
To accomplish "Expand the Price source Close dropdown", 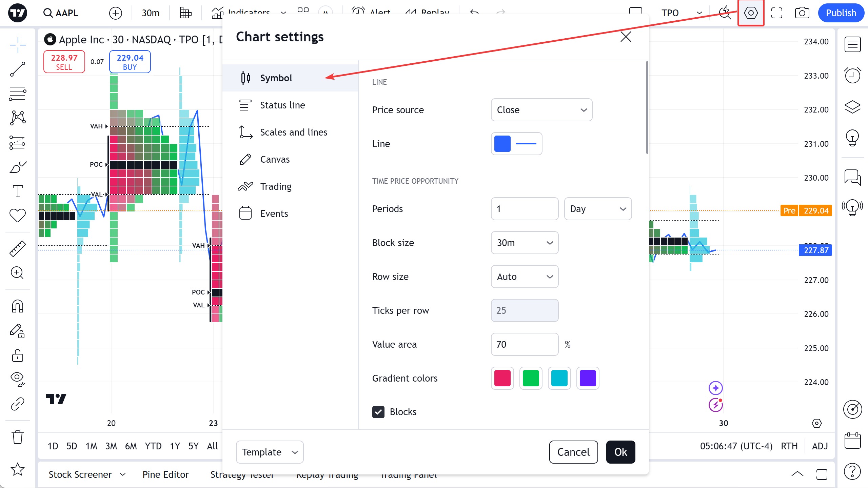I will point(541,110).
